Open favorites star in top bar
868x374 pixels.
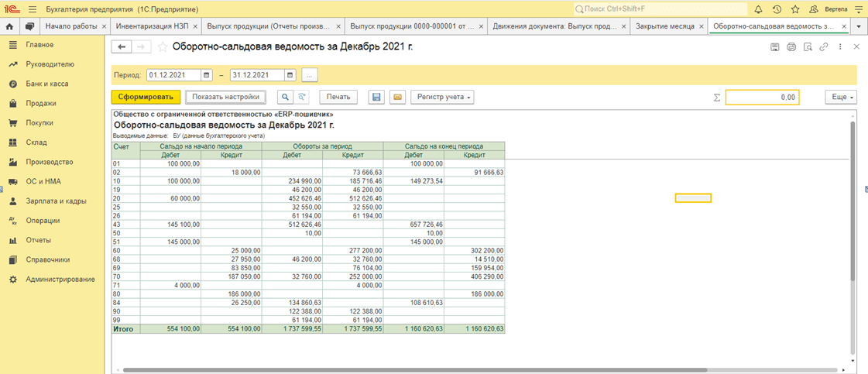795,9
